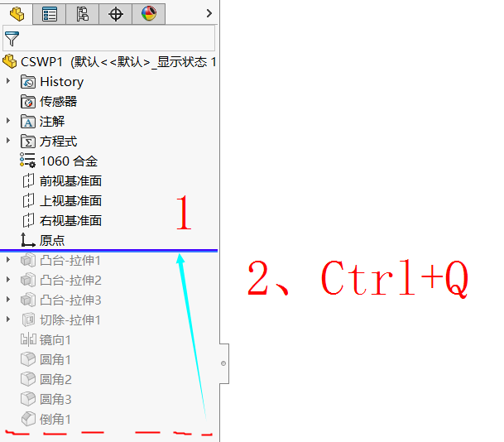This screenshot has width=504, height=442.
Task: Select the 前视基准面 front plane
Action: [x=70, y=181]
